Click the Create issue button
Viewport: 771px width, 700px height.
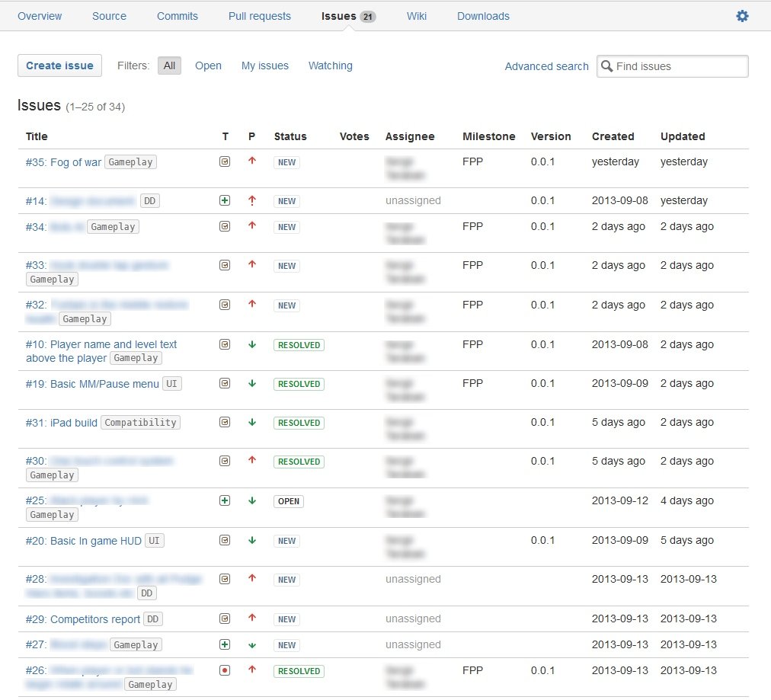(x=59, y=66)
